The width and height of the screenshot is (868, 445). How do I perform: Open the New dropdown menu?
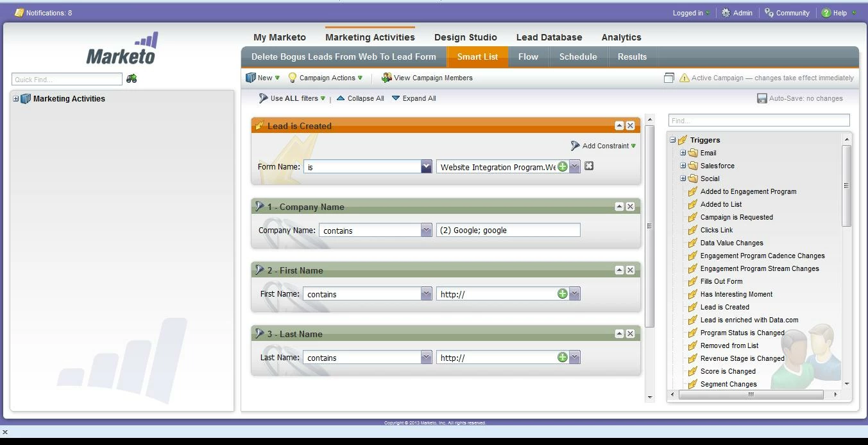[x=263, y=78]
